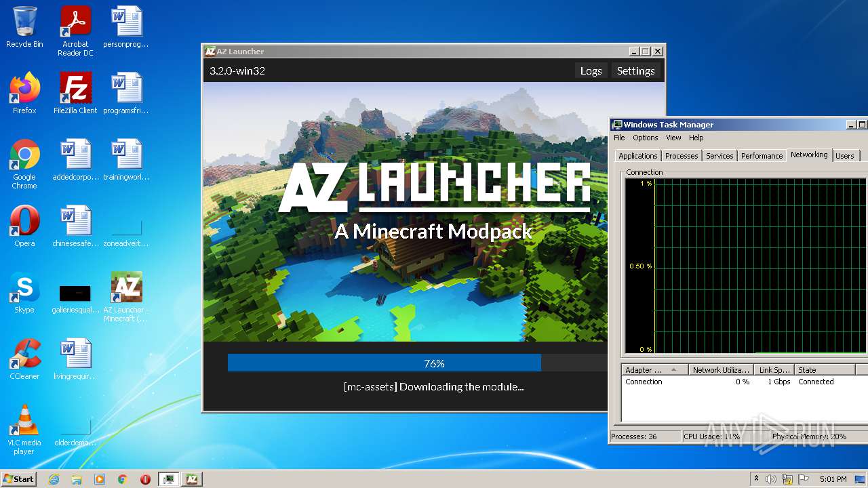This screenshot has height=488, width=868.
Task: Open the Recycle Bin desktop icon
Action: point(24,27)
